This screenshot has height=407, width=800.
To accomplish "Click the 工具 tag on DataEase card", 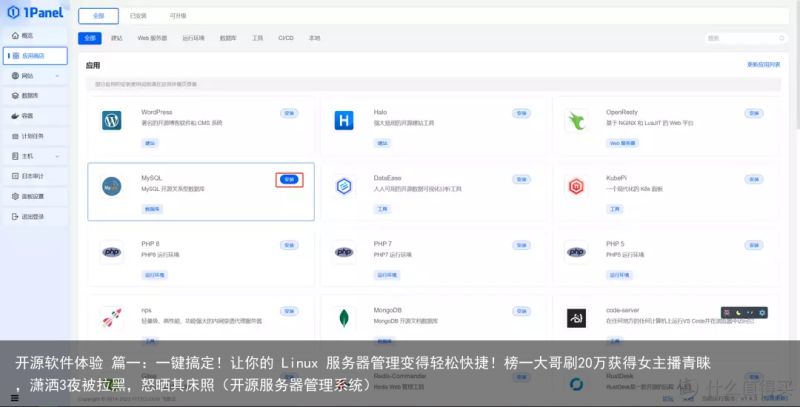I will (383, 209).
